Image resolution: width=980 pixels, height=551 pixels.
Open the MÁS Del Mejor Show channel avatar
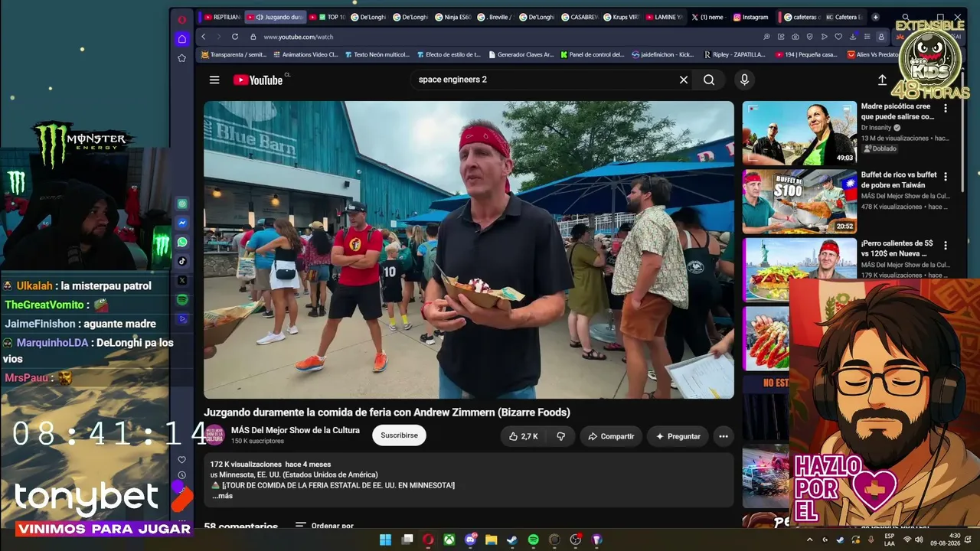coord(214,435)
